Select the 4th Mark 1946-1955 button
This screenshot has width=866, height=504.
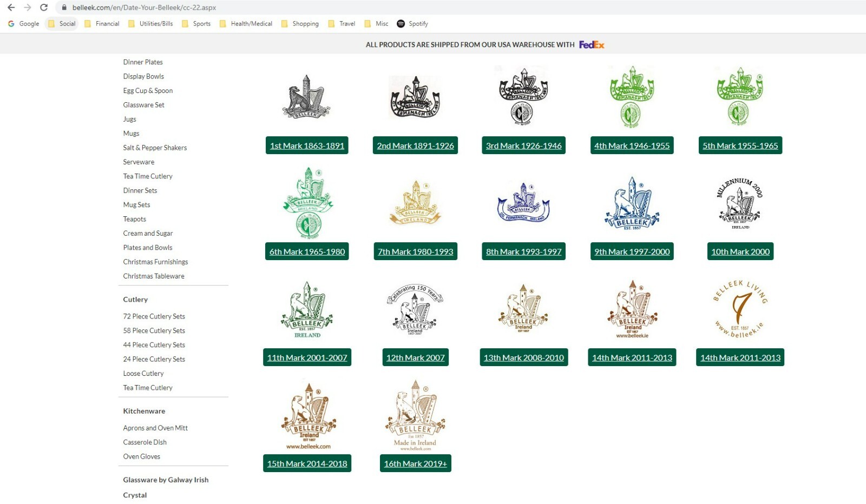pyautogui.click(x=632, y=145)
